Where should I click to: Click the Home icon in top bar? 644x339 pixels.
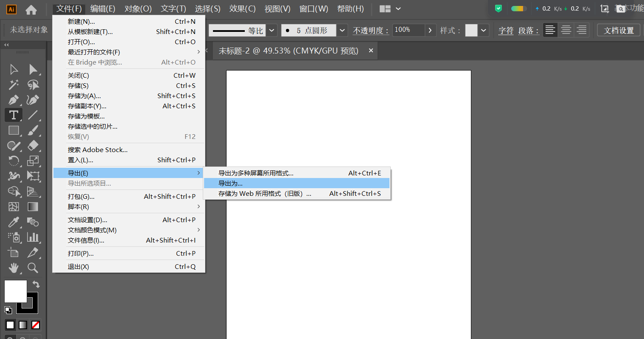click(x=31, y=9)
